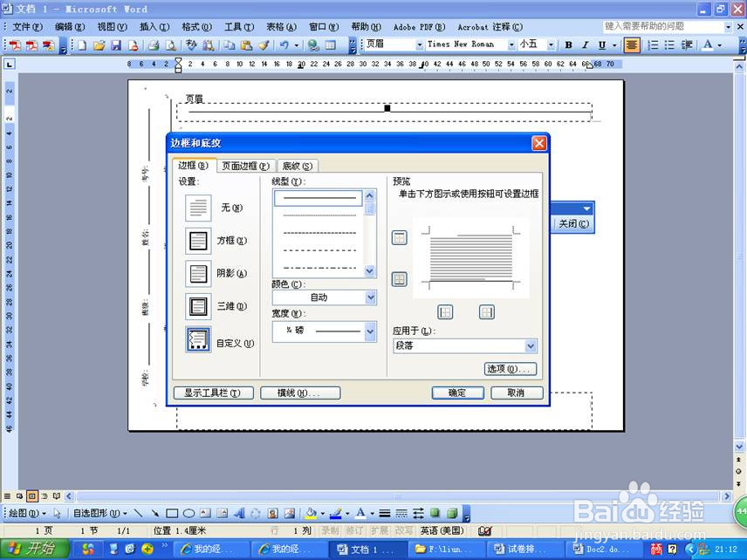Open the 宽度 line width dropdown
This screenshot has width=747, height=560.
371,331
